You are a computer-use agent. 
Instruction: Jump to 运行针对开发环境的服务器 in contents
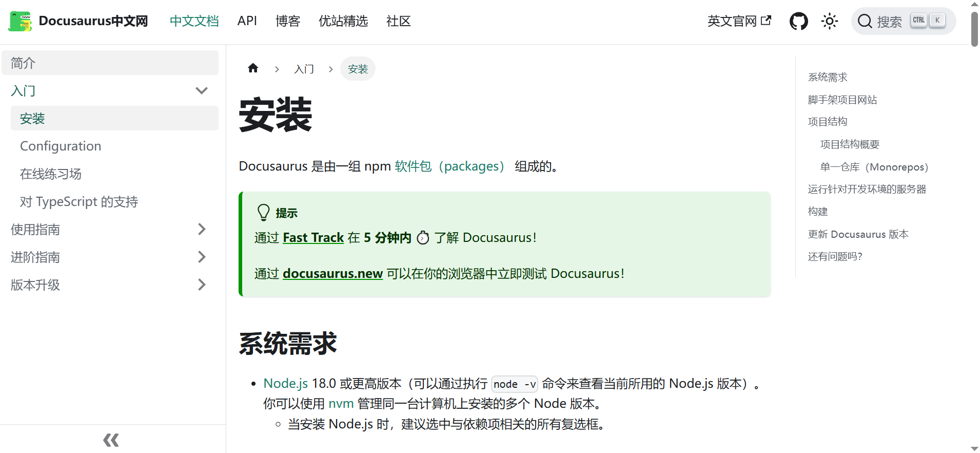[867, 189]
